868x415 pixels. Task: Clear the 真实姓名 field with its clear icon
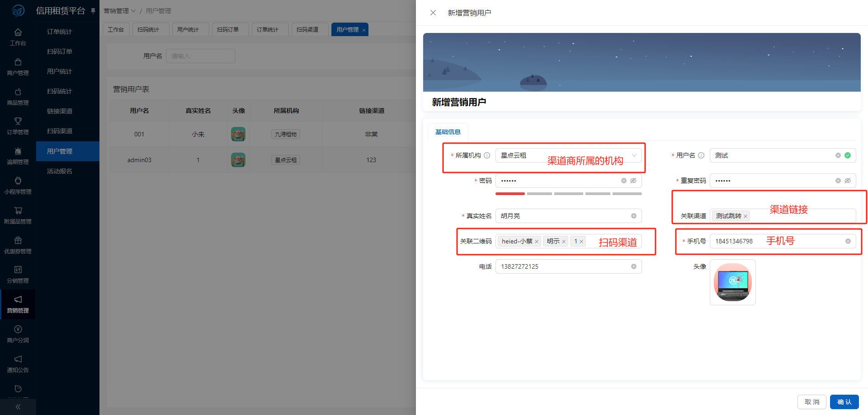tap(633, 216)
